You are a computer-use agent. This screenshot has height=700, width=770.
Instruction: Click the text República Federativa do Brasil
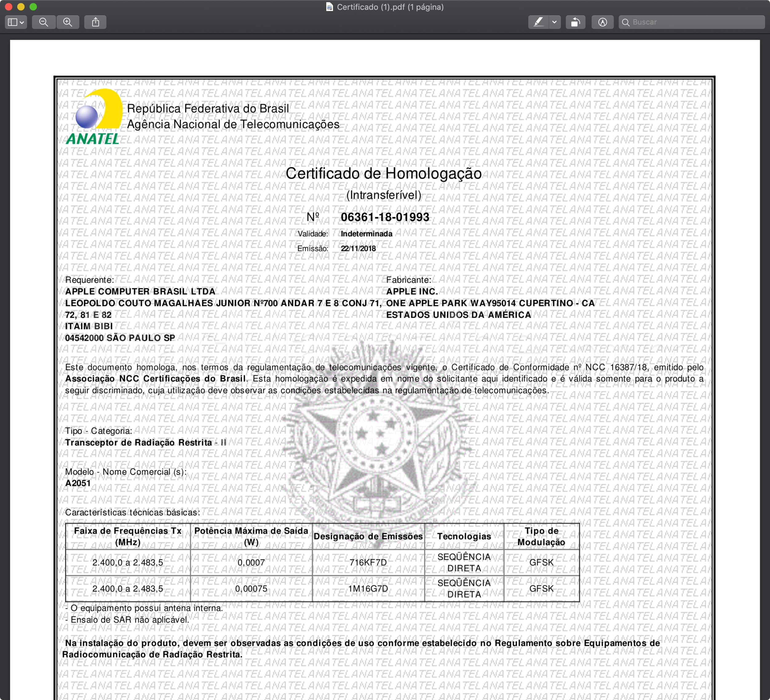pyautogui.click(x=208, y=109)
